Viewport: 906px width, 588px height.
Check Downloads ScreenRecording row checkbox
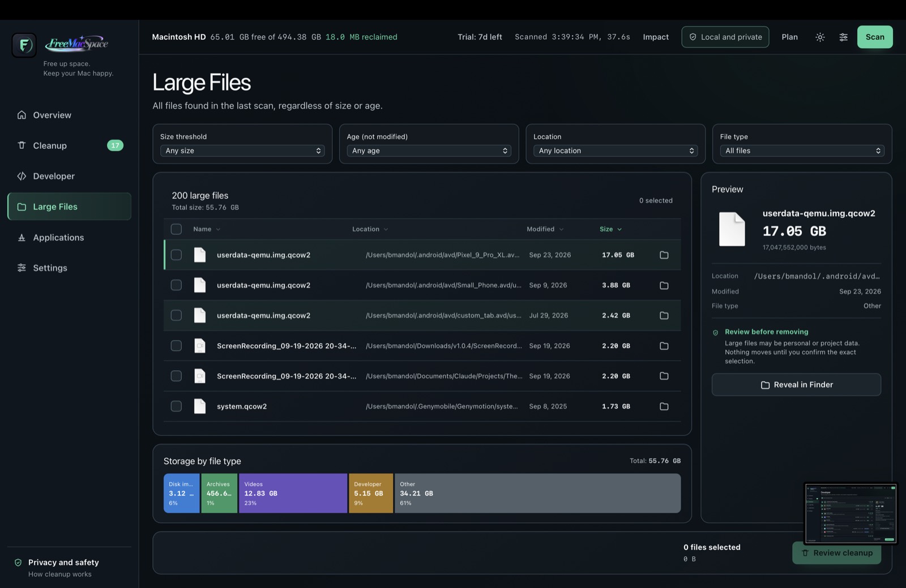coord(176,346)
